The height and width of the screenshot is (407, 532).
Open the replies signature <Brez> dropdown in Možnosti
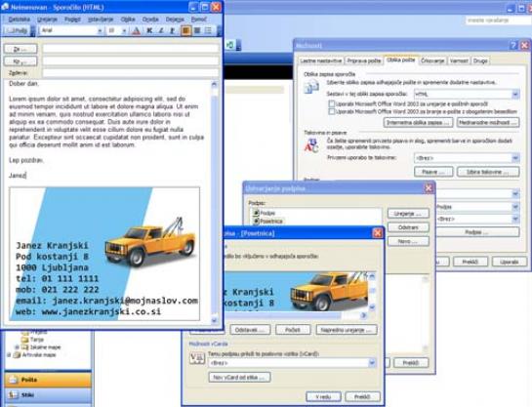coord(515,219)
